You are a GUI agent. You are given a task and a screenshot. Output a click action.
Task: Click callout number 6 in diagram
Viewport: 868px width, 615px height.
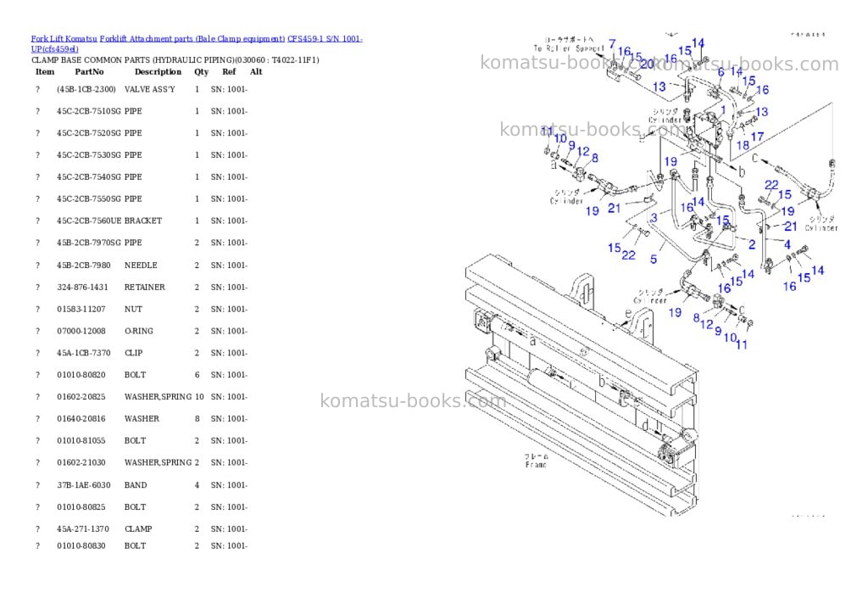point(721,72)
